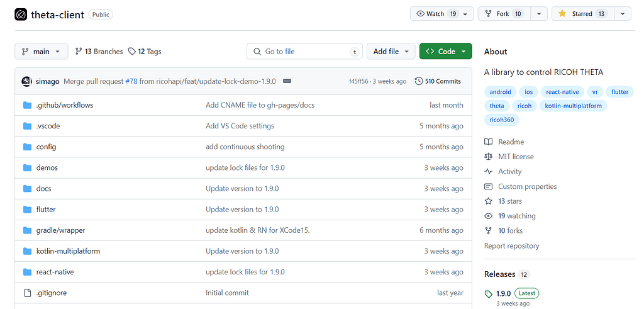Click the folder icon beside config
644x309 pixels.
pos(28,147)
